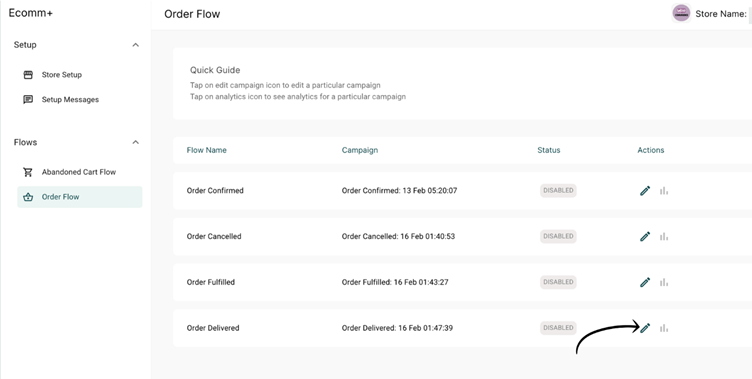The image size is (752, 379).
Task: Collapse the Setup section chevron
Action: click(136, 45)
